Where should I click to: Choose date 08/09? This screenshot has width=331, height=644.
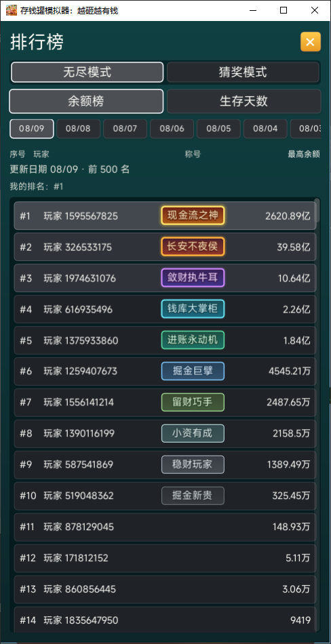click(x=32, y=129)
